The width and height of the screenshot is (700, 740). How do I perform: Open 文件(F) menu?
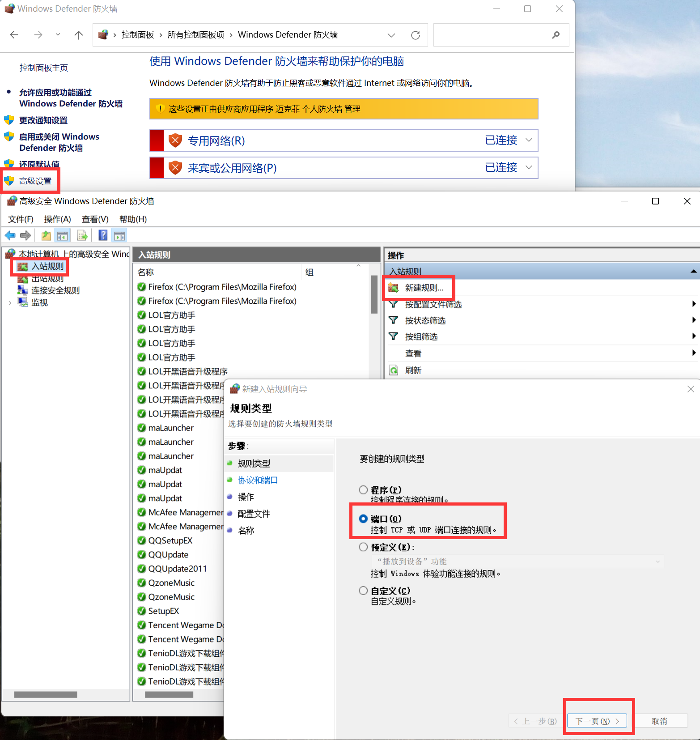click(x=21, y=219)
